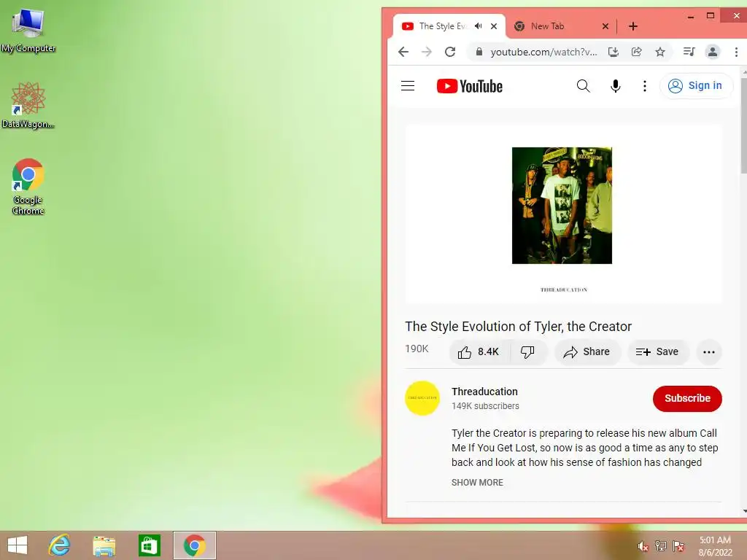747x560 pixels.
Task: Click the 149K subscribers text
Action: pos(485,406)
